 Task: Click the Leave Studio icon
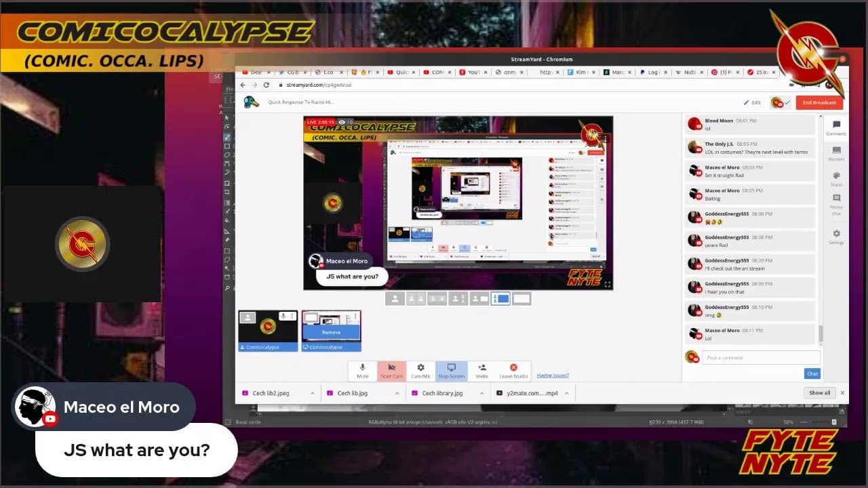(513, 370)
